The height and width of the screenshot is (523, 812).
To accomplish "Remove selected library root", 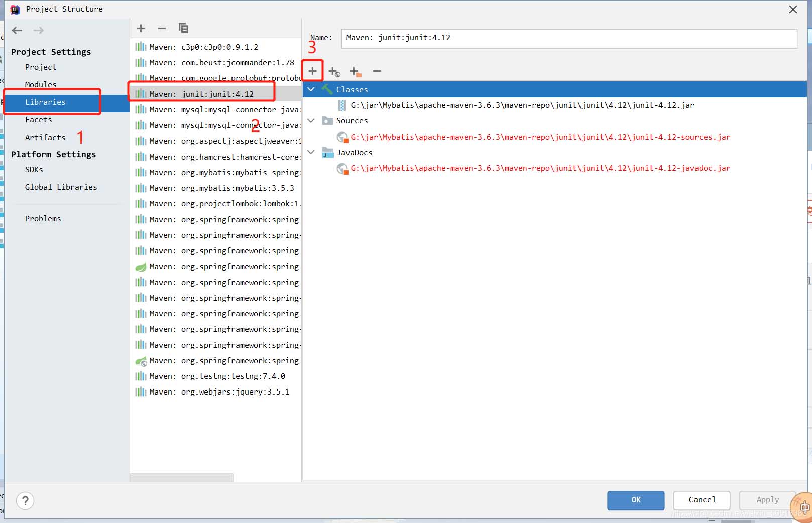I will coord(377,71).
